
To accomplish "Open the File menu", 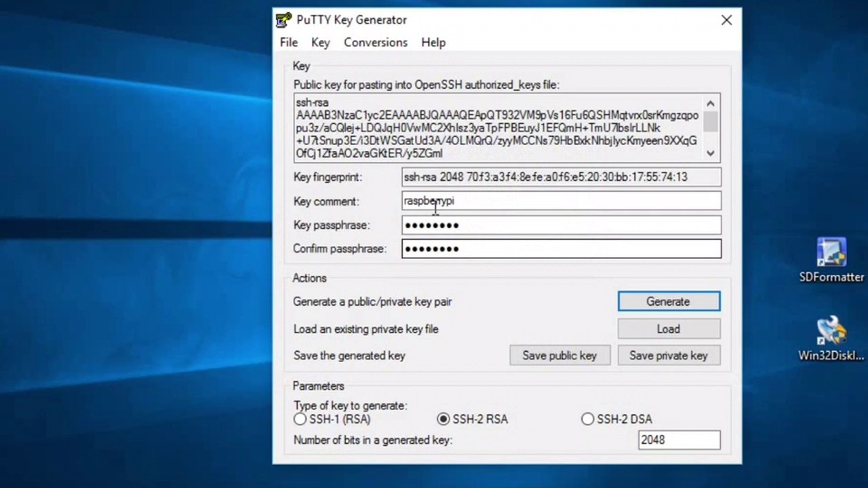I will click(x=289, y=42).
